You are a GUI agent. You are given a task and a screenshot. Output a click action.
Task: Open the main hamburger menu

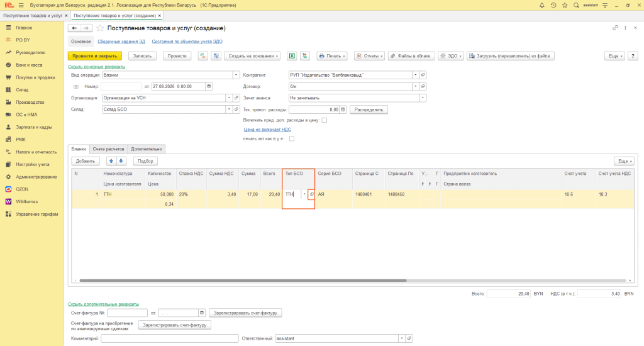(x=21, y=5)
